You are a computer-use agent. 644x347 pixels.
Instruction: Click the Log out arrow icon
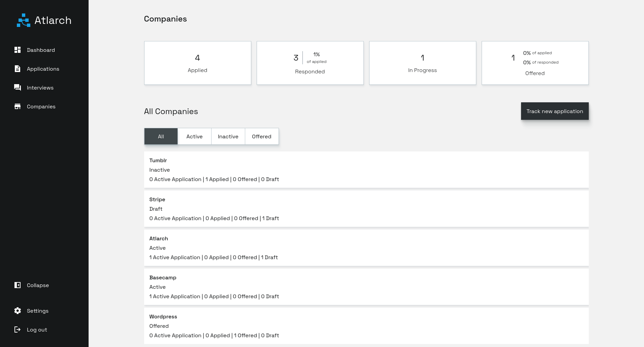(18, 329)
